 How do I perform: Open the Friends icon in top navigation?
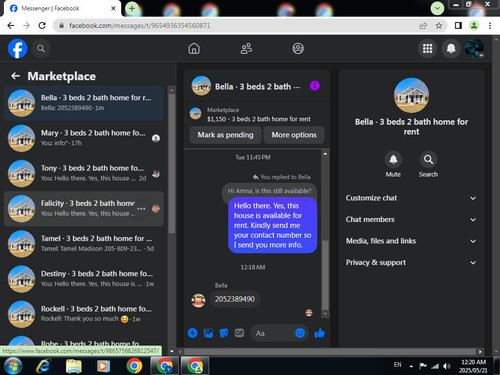[x=246, y=49]
